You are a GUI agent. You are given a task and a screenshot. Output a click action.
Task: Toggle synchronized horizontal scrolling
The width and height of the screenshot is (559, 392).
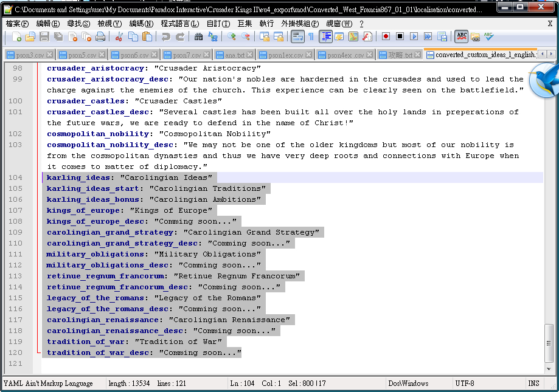pyautogui.click(x=279, y=36)
